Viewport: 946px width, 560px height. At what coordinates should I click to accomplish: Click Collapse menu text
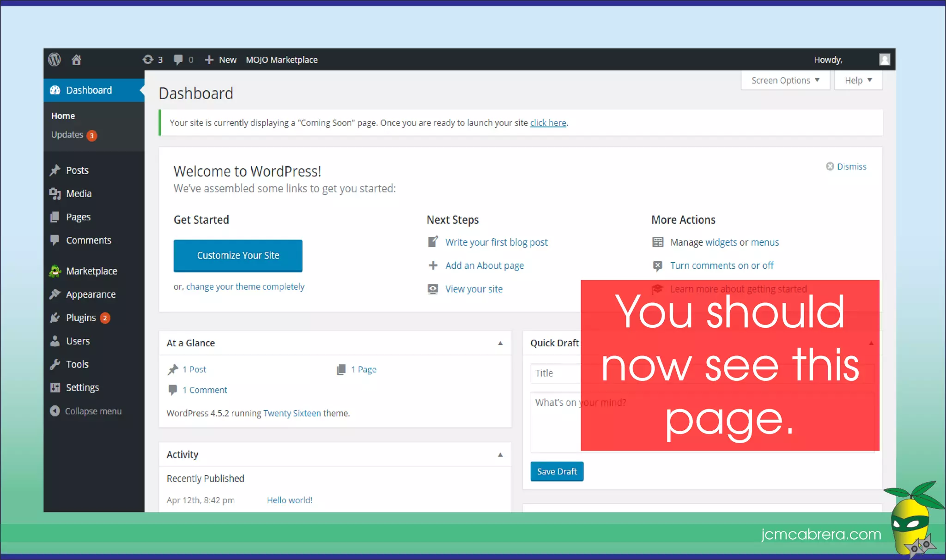[93, 411]
